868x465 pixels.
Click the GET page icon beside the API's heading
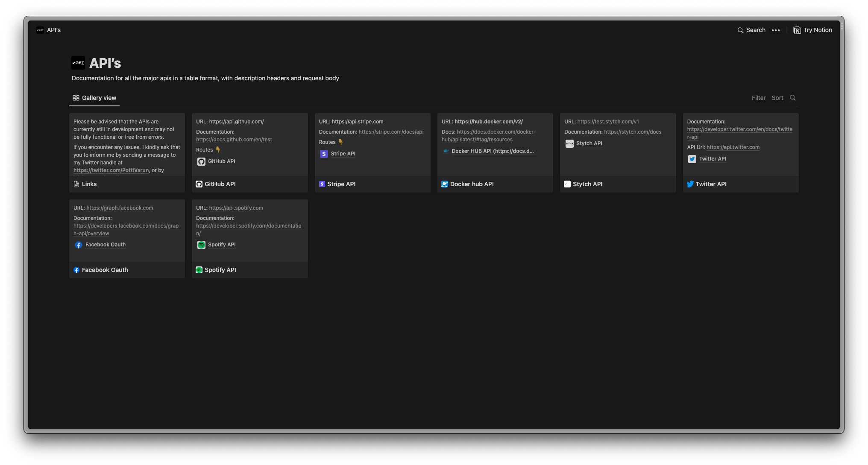coord(78,63)
